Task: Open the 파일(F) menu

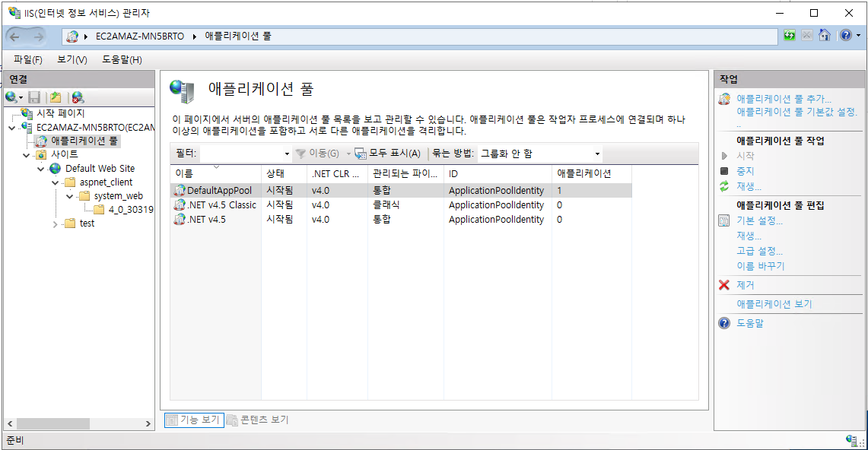Action: pyautogui.click(x=27, y=59)
